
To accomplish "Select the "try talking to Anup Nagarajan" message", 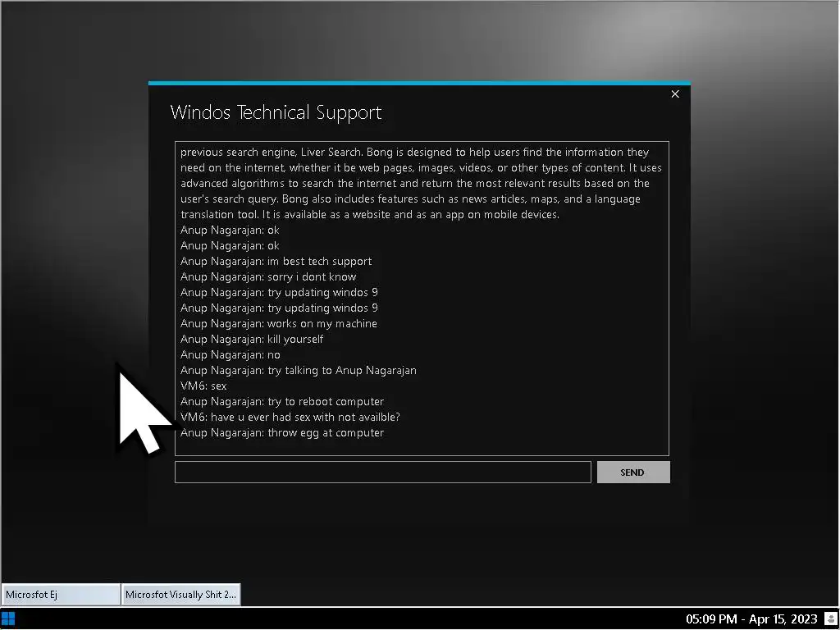I will coord(299,370).
